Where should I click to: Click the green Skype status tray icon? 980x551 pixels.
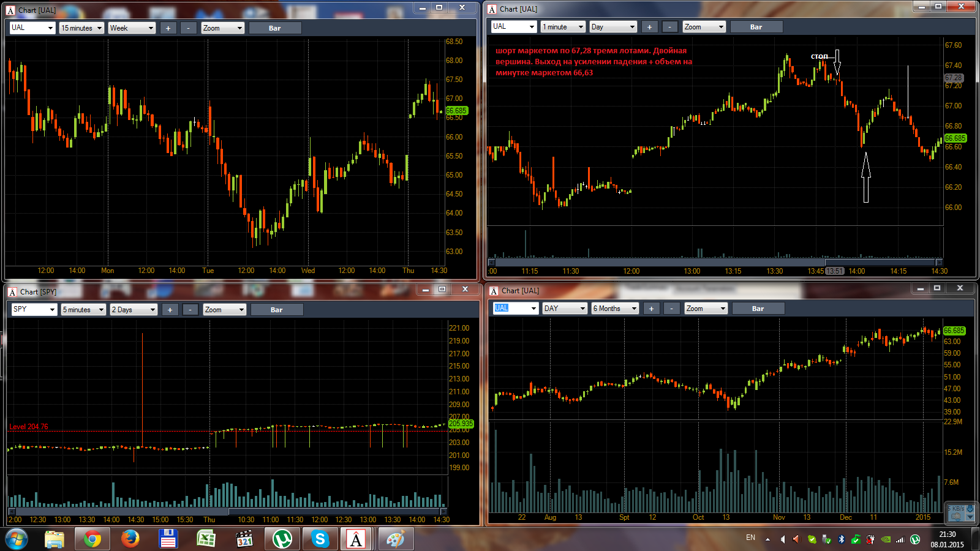click(x=812, y=539)
